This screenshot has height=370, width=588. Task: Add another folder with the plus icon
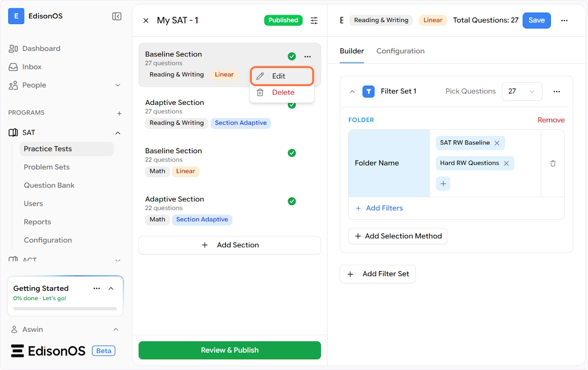(443, 184)
